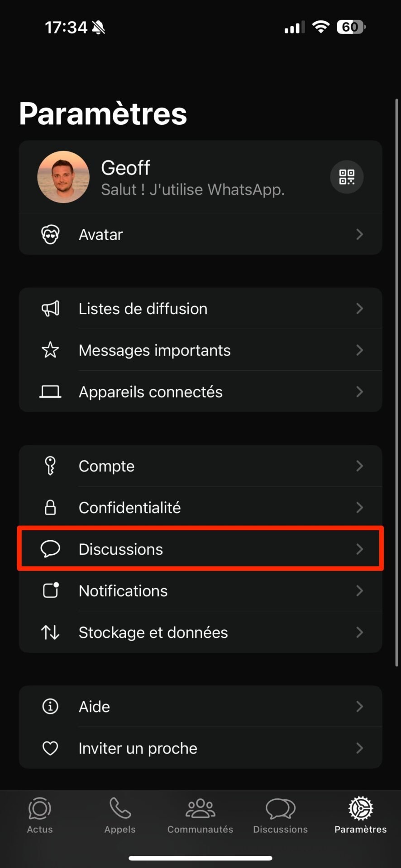The height and width of the screenshot is (868, 401).
Task: Open the QR code button
Action: (x=347, y=177)
